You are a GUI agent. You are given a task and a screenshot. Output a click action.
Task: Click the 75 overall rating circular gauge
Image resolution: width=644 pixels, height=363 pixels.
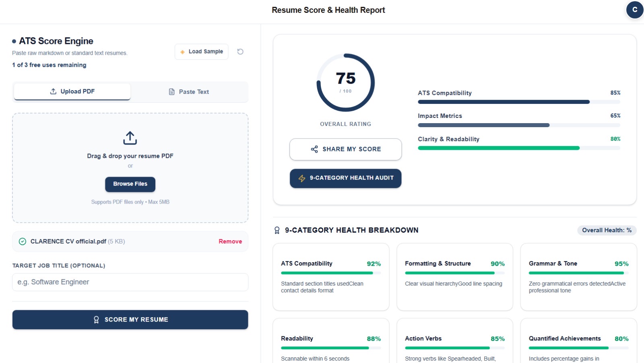pos(346,82)
